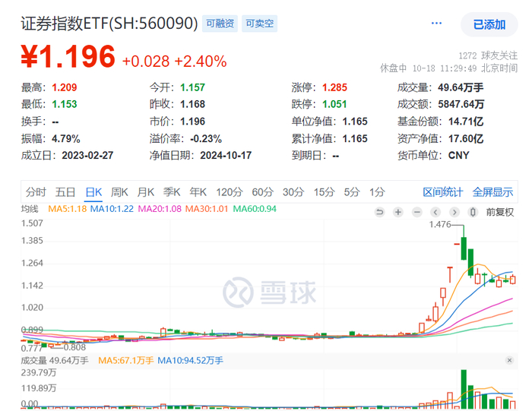Click the 最高 value 1.209

click(64, 87)
